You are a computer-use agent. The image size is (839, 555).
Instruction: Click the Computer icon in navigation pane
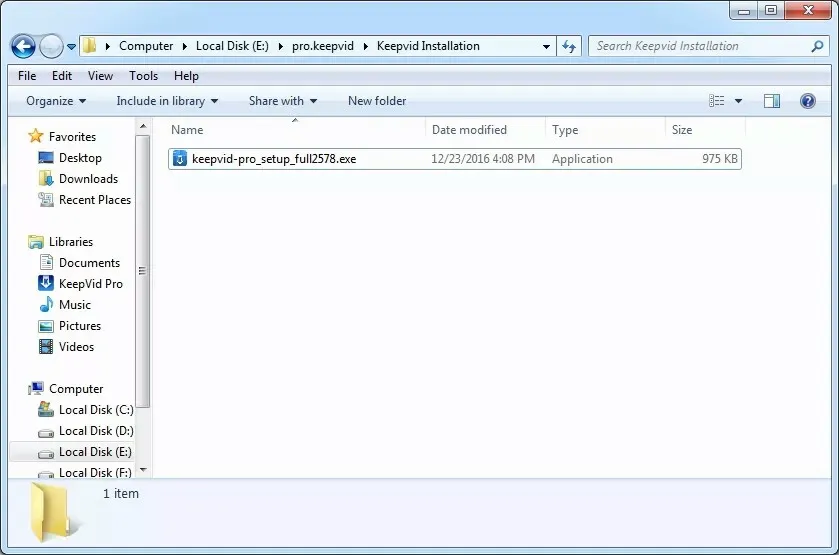click(36, 389)
